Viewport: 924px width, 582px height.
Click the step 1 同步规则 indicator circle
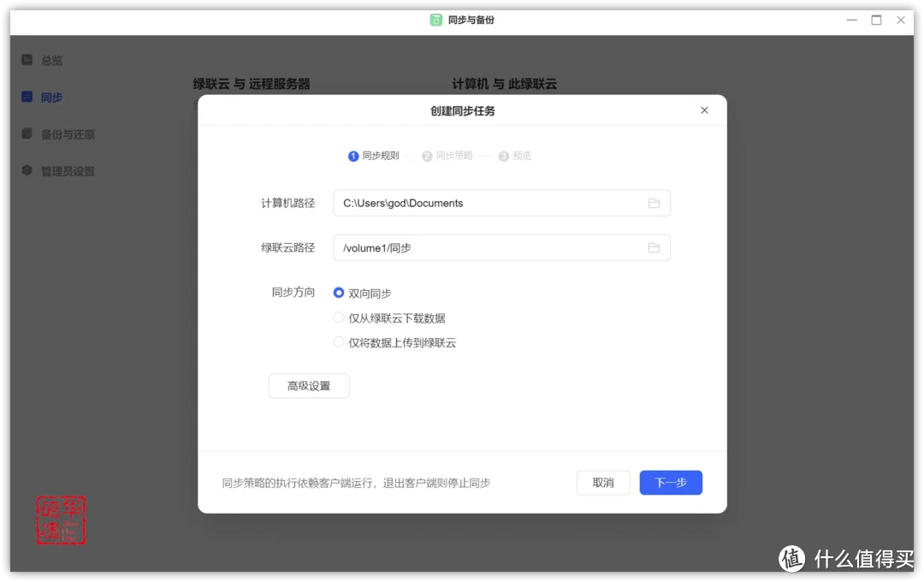click(x=353, y=156)
